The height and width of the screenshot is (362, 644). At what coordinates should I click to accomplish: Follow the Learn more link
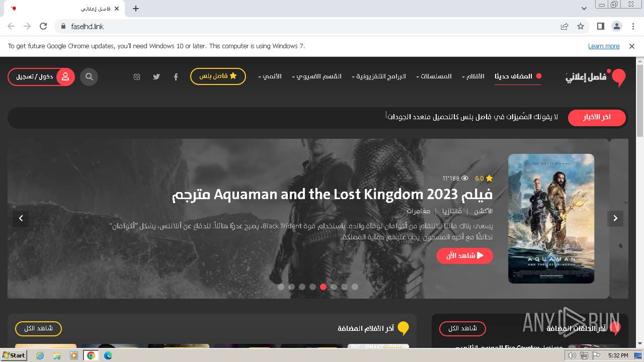[x=604, y=46]
